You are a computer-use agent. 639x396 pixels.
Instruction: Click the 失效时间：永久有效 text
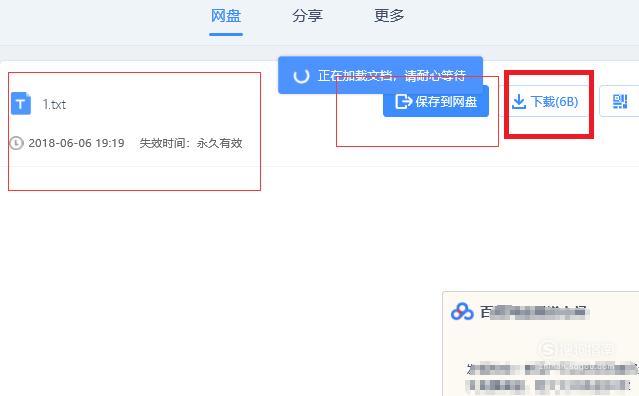(191, 143)
